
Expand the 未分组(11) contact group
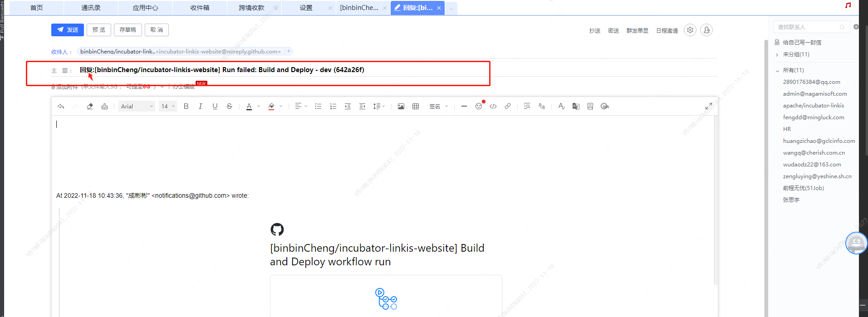[x=777, y=54]
